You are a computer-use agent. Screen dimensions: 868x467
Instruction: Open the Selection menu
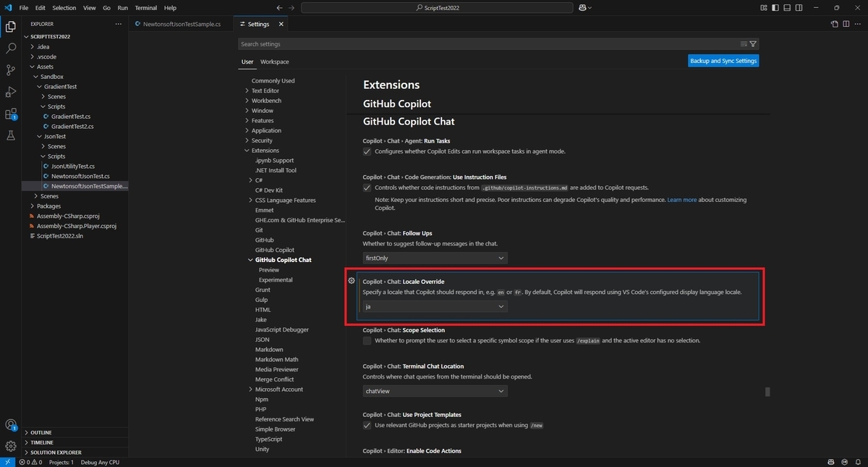(64, 7)
